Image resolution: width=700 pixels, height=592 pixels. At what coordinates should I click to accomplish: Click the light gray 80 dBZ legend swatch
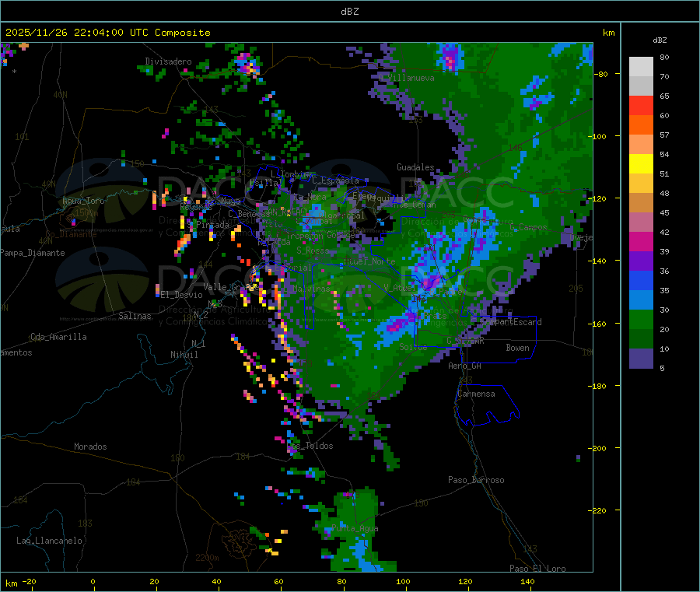click(641, 67)
